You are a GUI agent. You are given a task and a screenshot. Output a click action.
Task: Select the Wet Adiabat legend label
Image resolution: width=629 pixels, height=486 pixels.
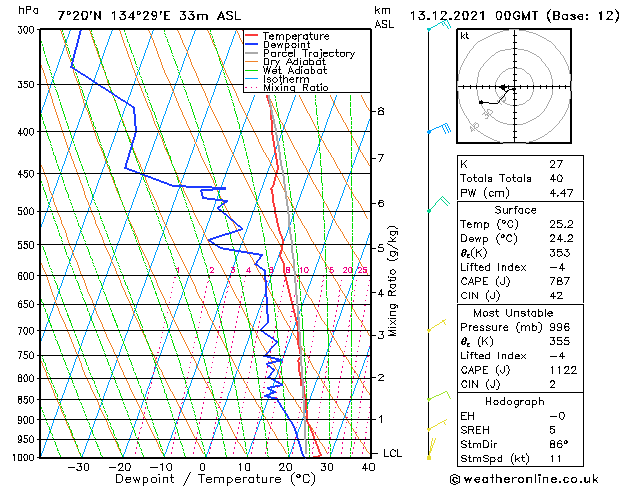click(x=295, y=71)
